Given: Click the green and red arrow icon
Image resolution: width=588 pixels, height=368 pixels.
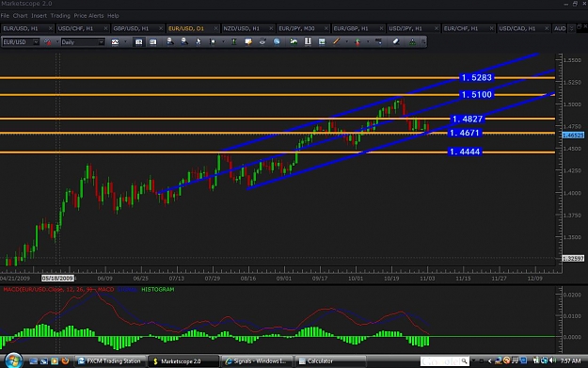Looking at the screenshot, I should pos(358,41).
